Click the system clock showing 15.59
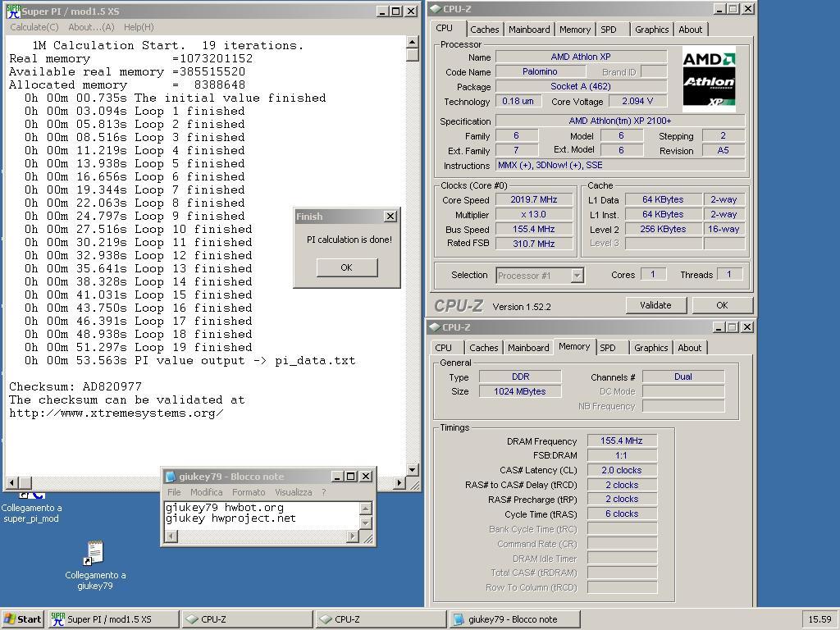Screen dimensions: 840x630 tap(819, 619)
